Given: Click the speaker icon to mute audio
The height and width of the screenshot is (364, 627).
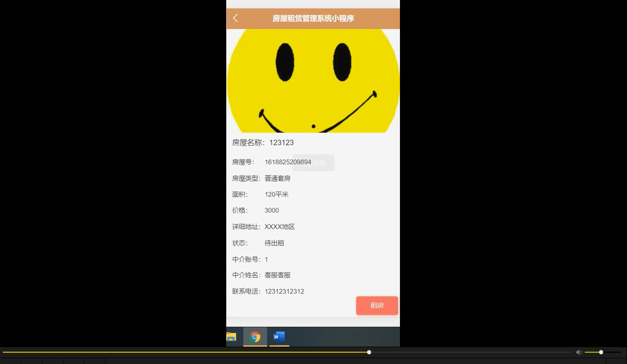Looking at the screenshot, I should (x=579, y=352).
